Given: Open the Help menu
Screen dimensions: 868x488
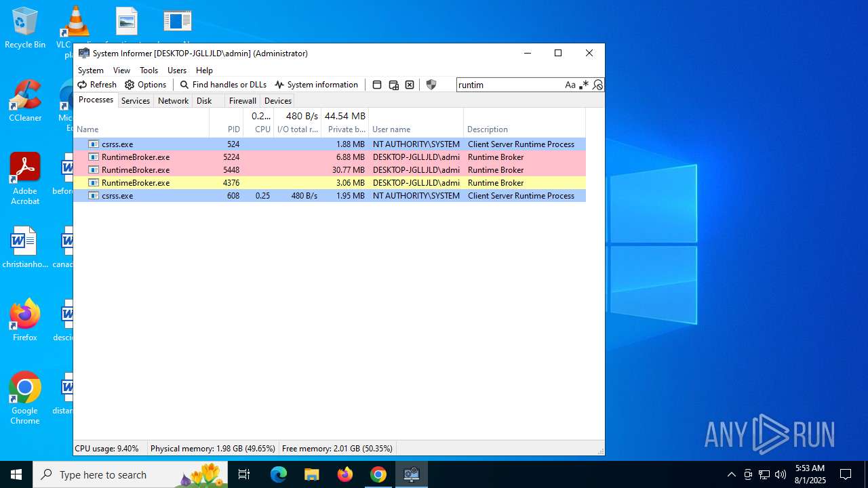Looking at the screenshot, I should (204, 70).
